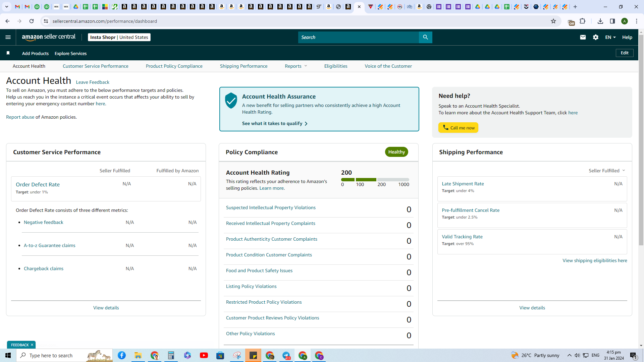Change the Seller Fulfilled shipping dropdown

click(x=607, y=171)
